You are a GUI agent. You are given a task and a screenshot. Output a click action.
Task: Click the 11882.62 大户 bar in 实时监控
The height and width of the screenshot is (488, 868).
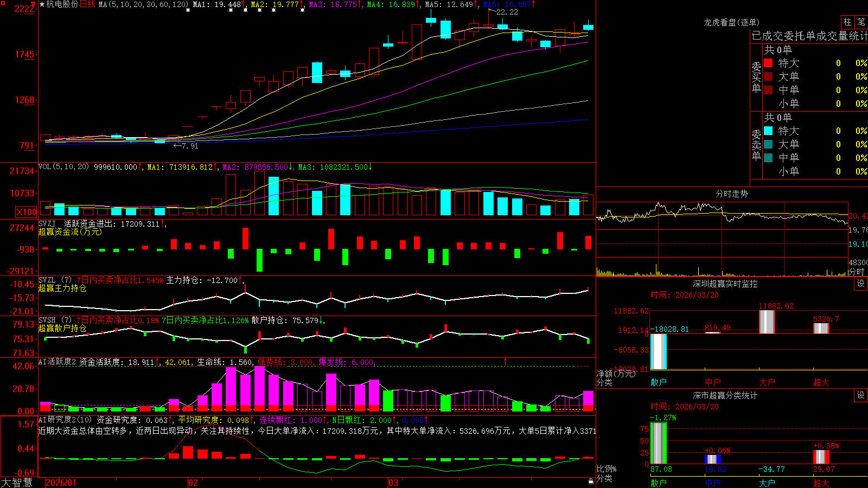click(767, 322)
